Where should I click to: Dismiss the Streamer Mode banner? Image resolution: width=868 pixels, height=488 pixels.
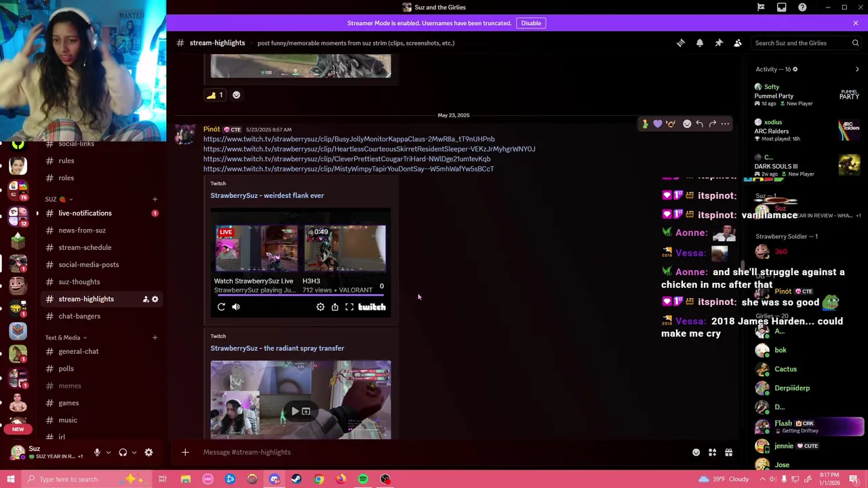[856, 23]
